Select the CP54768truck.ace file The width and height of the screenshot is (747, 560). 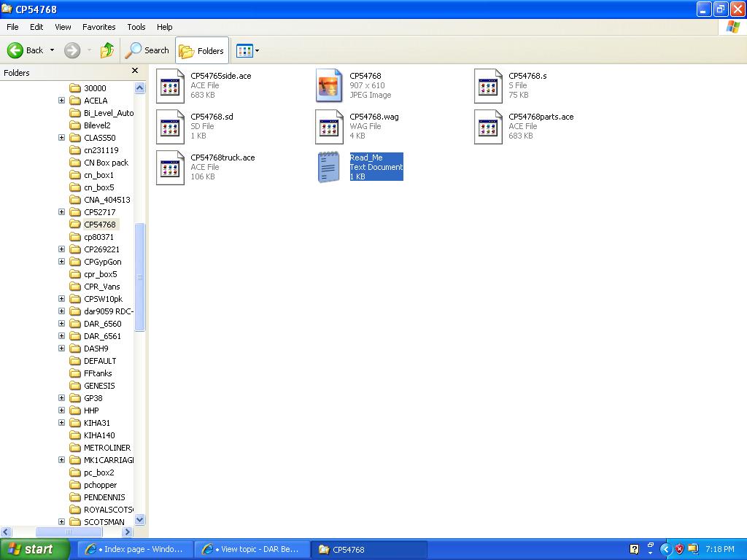click(x=170, y=167)
